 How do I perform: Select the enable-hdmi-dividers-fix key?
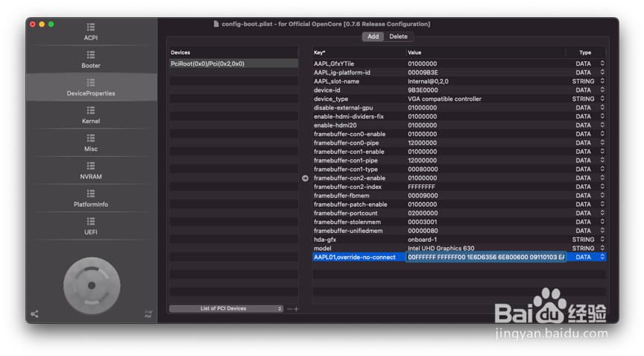click(349, 116)
